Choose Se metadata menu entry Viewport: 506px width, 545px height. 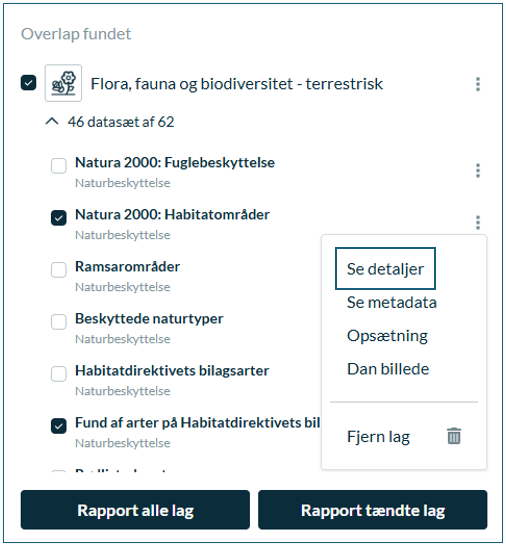point(392,302)
